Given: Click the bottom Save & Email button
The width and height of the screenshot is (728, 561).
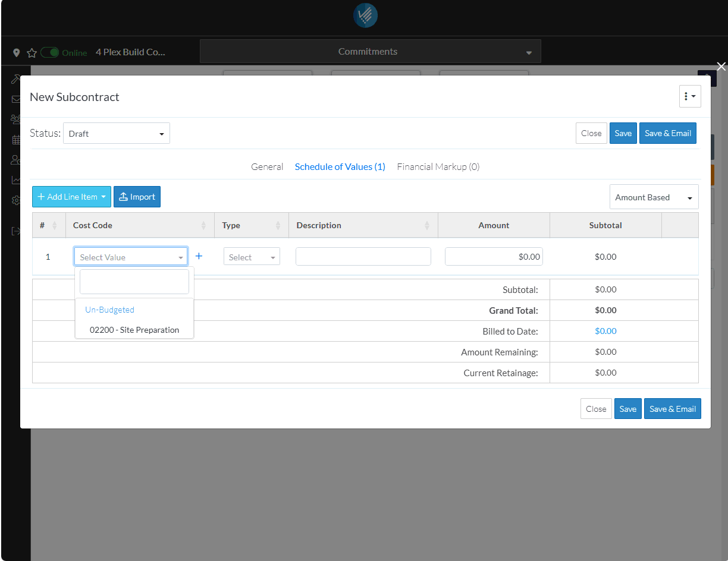Looking at the screenshot, I should [x=672, y=409].
